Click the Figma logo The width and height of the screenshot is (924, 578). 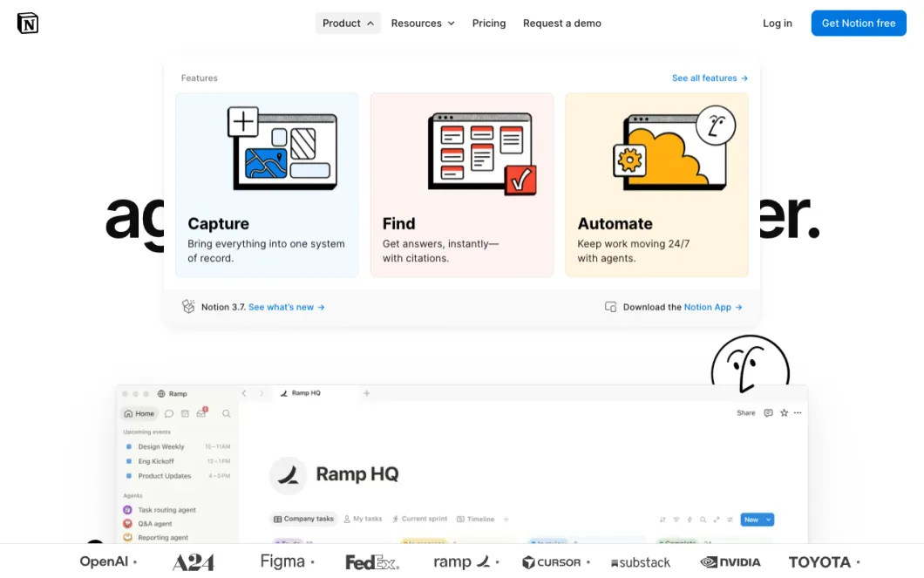coord(282,561)
